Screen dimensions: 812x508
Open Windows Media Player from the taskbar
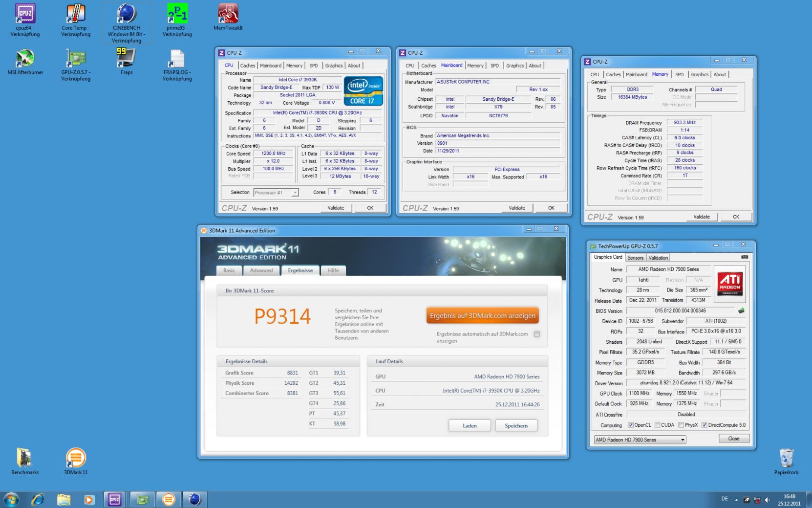(89, 500)
